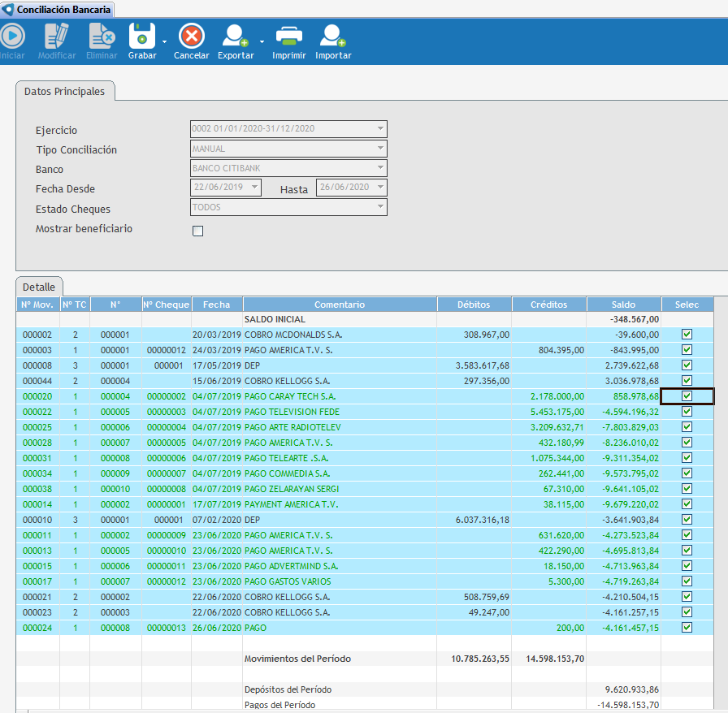Click the Grabar save icon

(141, 37)
